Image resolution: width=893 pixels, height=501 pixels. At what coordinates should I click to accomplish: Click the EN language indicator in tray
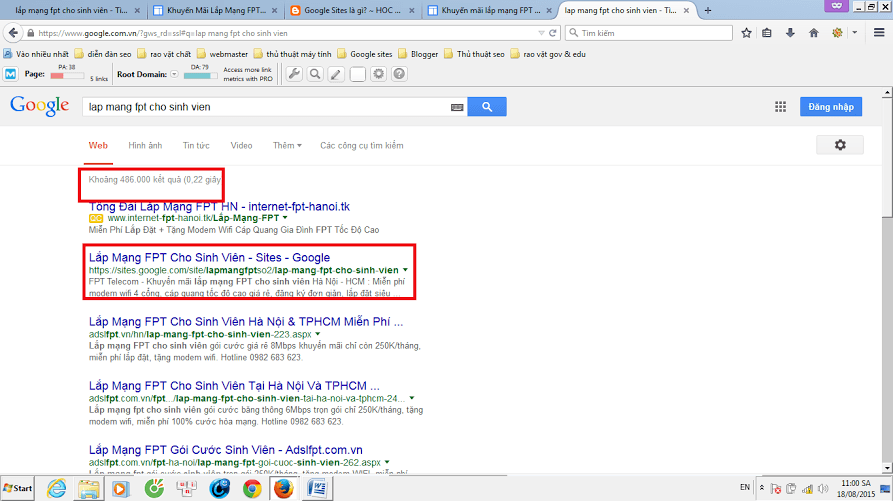tap(744, 487)
